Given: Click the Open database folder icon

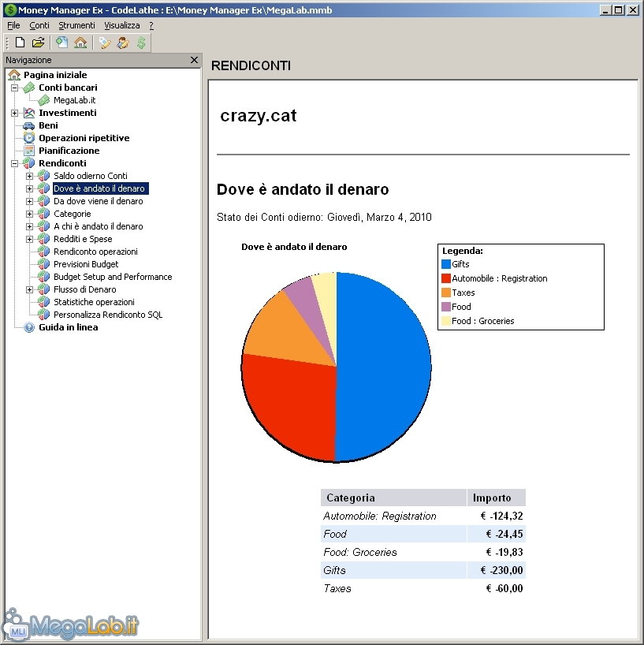Looking at the screenshot, I should [38, 43].
